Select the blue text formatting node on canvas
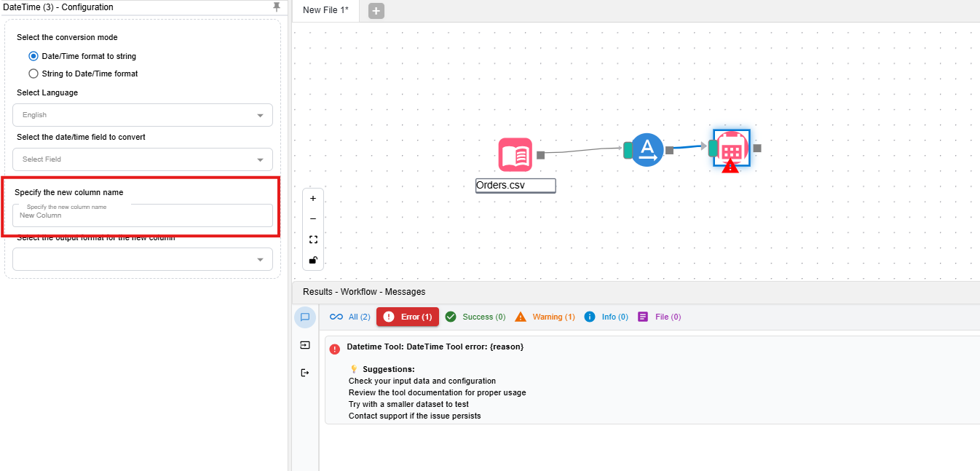Image resolution: width=980 pixels, height=471 pixels. click(x=647, y=150)
